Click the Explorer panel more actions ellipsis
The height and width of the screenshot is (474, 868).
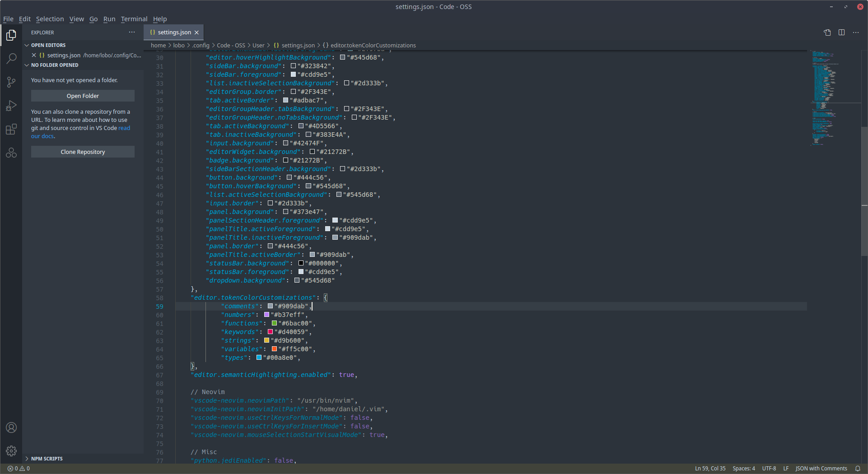[x=132, y=32]
